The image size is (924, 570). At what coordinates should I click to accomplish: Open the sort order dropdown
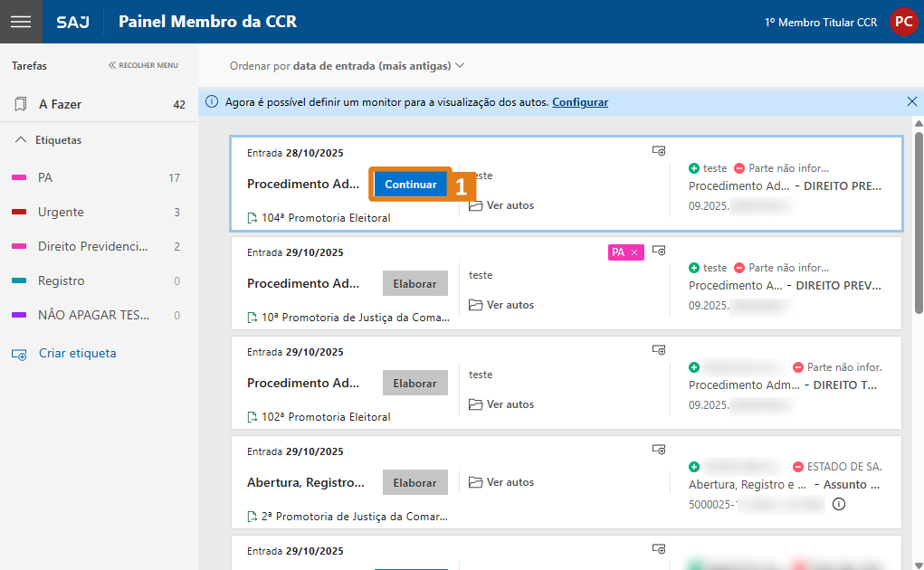[347, 65]
